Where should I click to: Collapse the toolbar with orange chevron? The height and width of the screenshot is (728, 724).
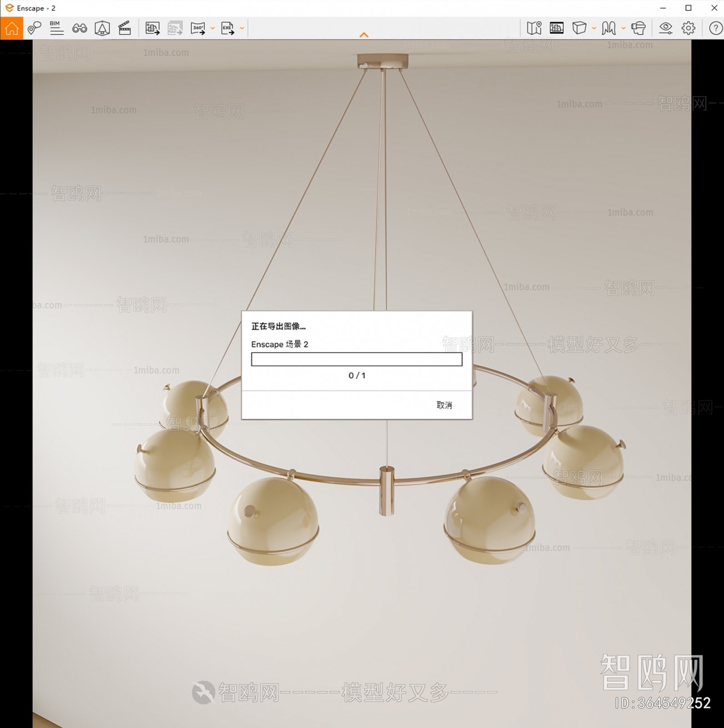[x=364, y=35]
